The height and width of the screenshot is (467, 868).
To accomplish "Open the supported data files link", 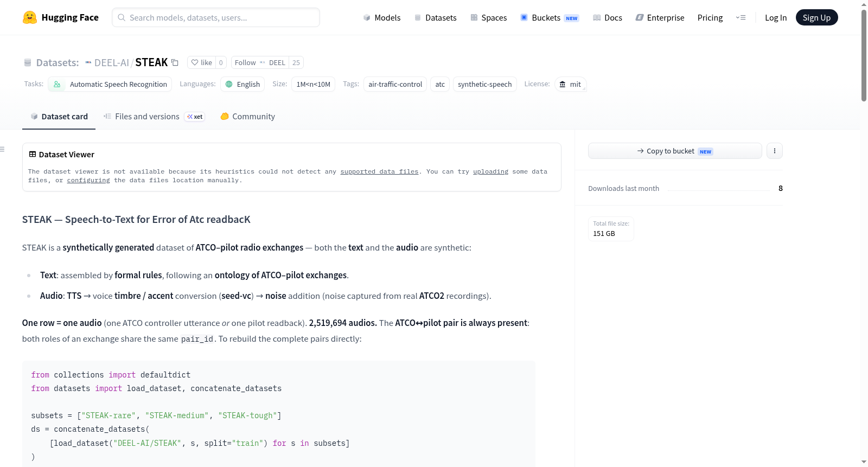I will pos(379,171).
